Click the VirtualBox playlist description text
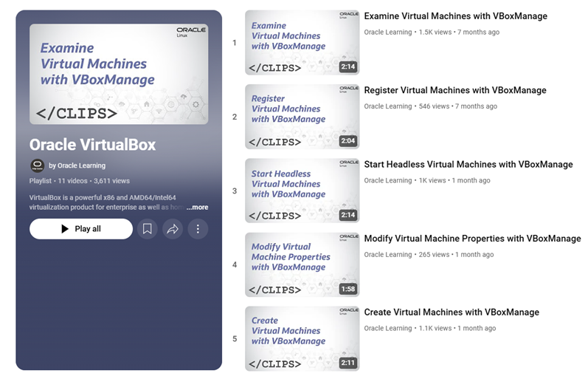 pos(107,202)
